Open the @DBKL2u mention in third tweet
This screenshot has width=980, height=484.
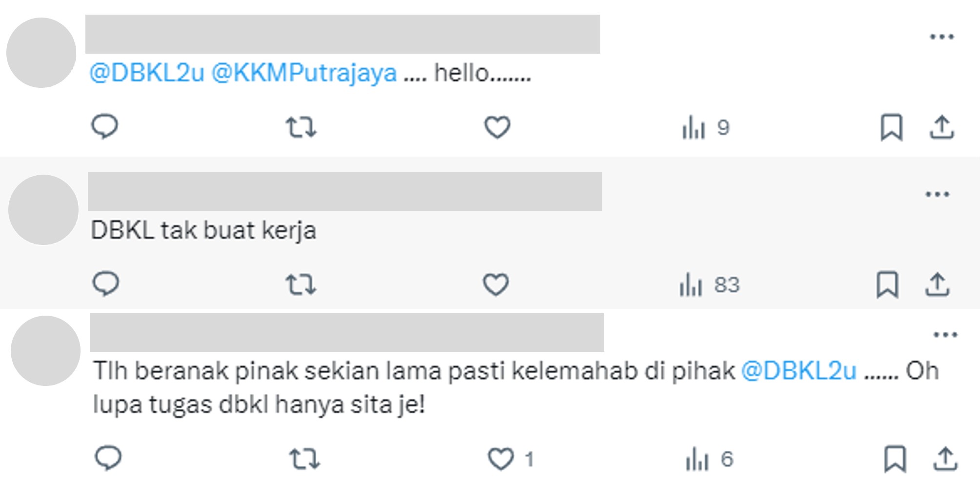click(799, 371)
